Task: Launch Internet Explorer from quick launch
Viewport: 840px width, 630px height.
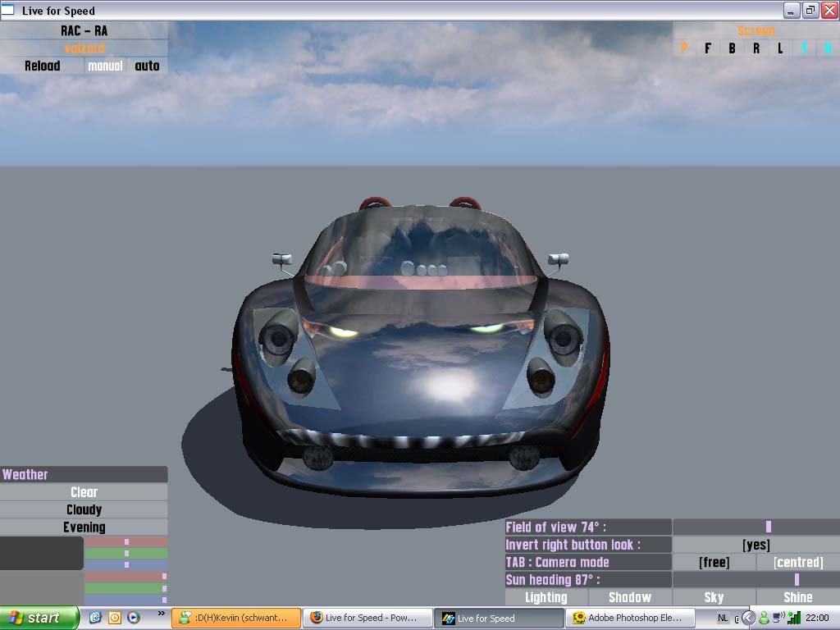Action: coord(95,618)
